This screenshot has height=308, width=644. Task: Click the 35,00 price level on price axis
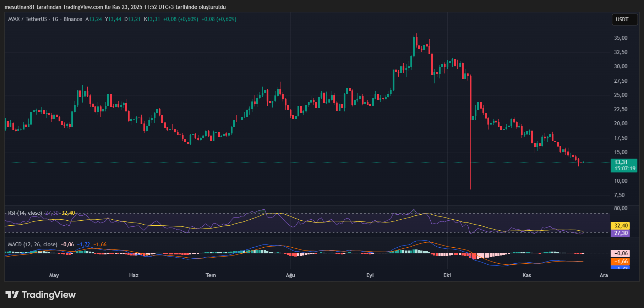click(x=621, y=38)
